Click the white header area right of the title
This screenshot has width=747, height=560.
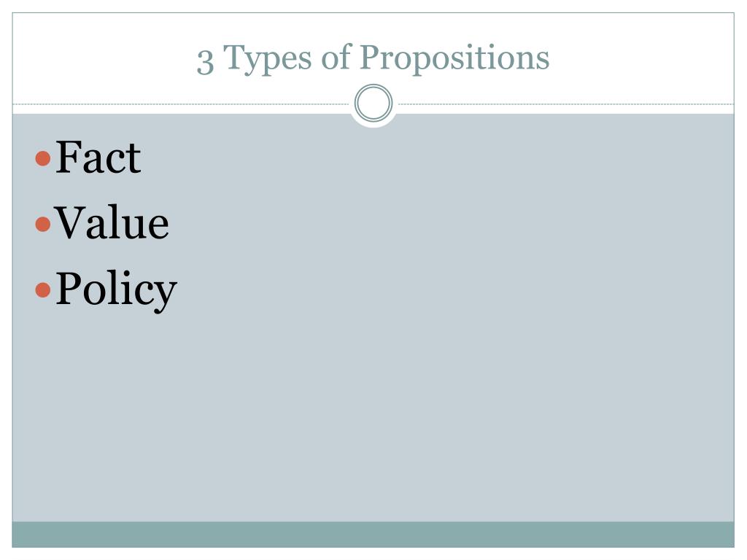tap(642, 58)
